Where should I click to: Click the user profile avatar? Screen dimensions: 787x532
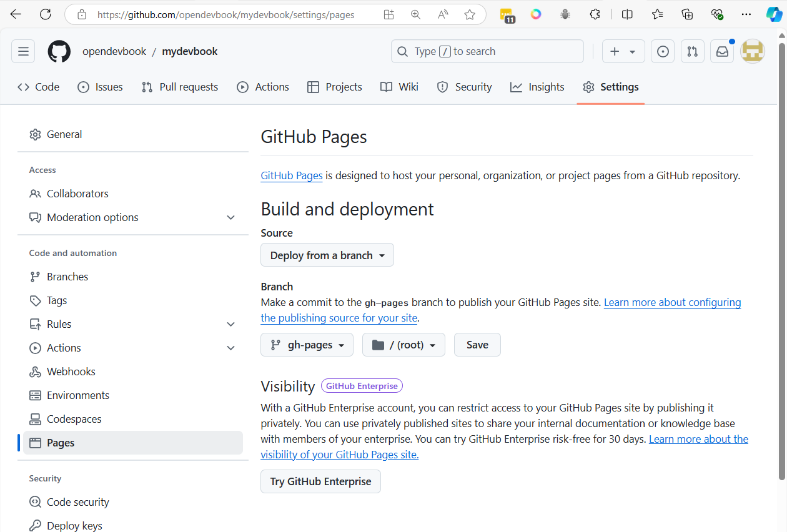[753, 52]
